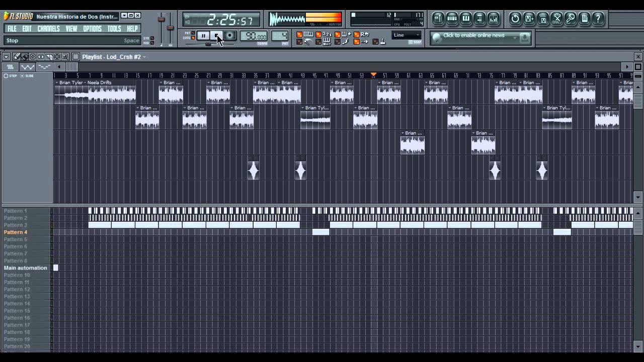Open the step sequencer icon
The width and height of the screenshot is (644, 362).
(x=452, y=19)
